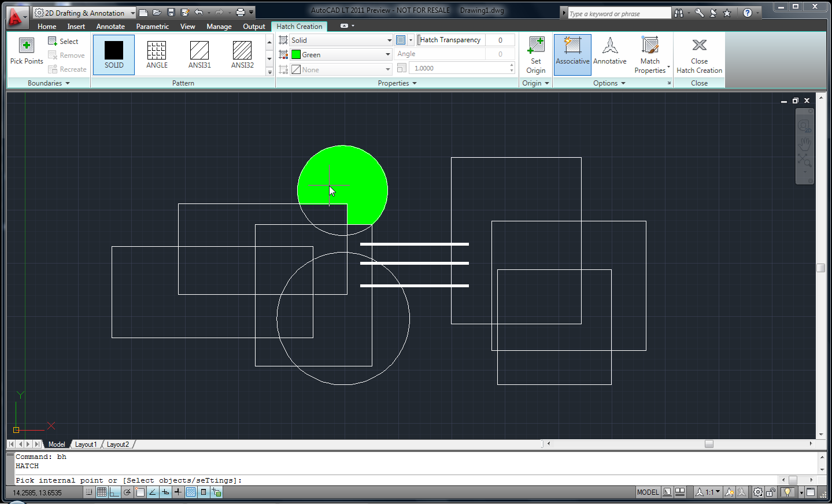Open the Manage ribbon tab

pos(219,27)
